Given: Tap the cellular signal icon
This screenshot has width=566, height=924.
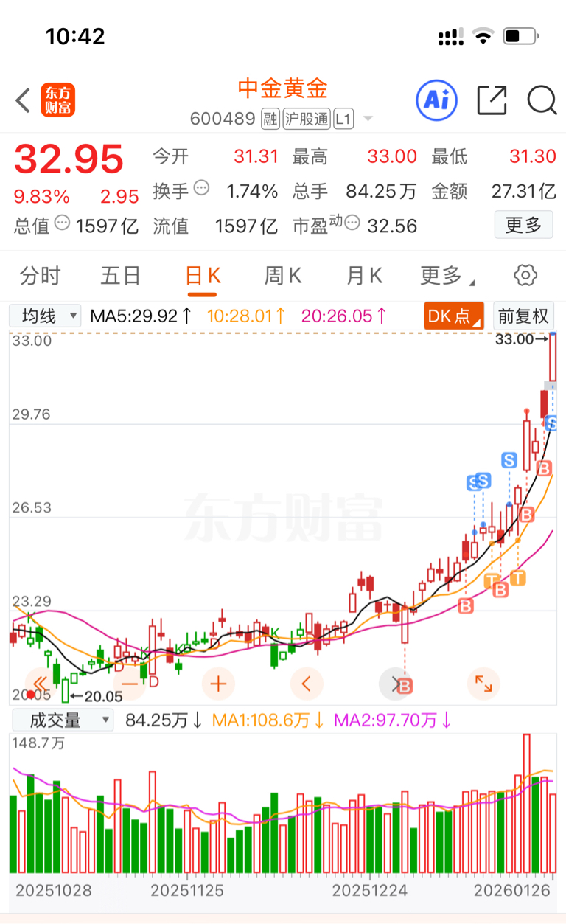Looking at the screenshot, I should [450, 35].
